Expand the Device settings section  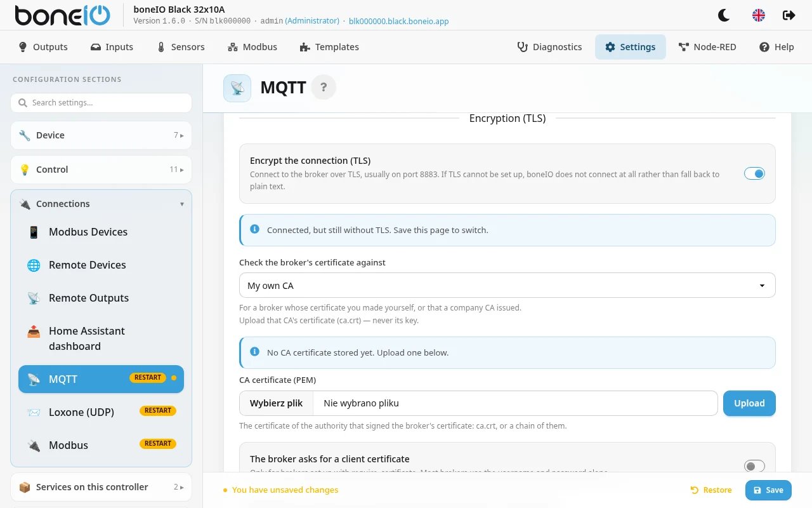tap(101, 135)
